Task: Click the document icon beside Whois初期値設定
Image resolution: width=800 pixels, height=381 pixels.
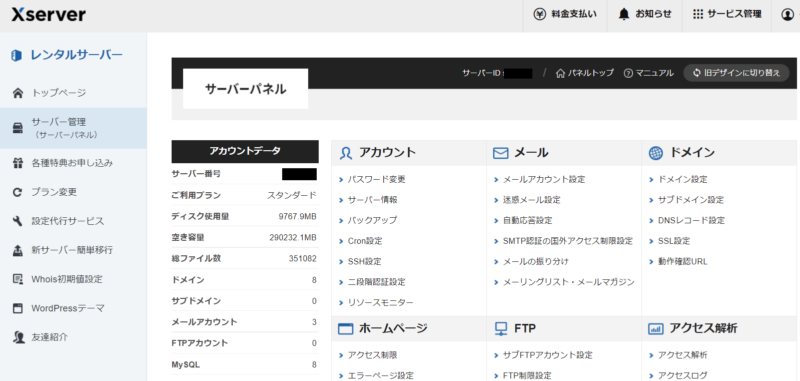Action: pos(18,279)
